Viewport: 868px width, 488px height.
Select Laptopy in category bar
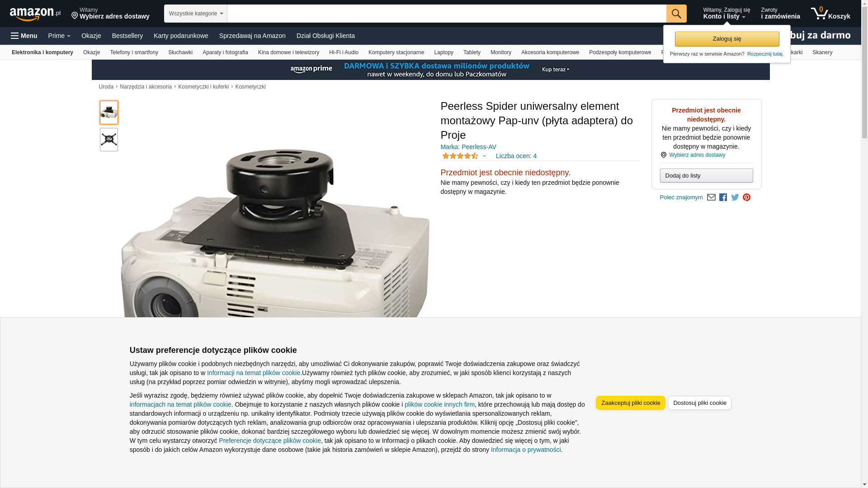443,52
